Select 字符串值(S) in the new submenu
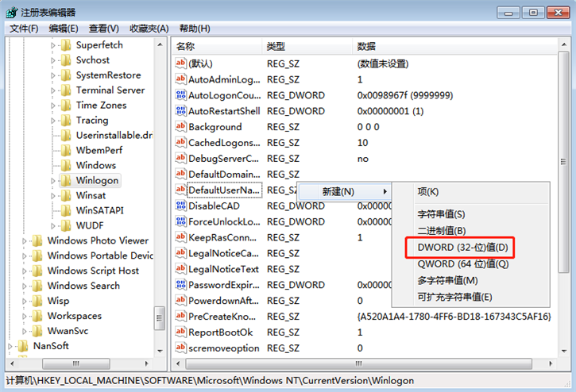Image resolution: width=576 pixels, height=392 pixels. point(441,214)
